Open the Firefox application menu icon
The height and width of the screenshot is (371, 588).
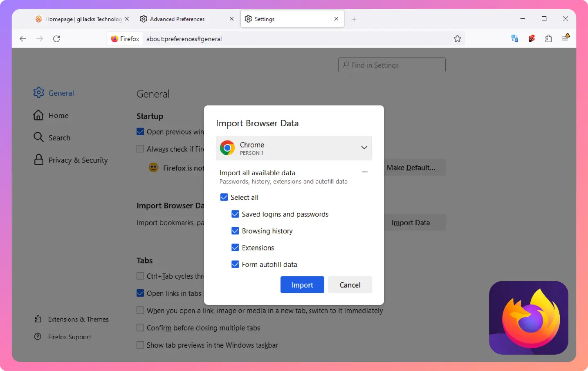566,38
